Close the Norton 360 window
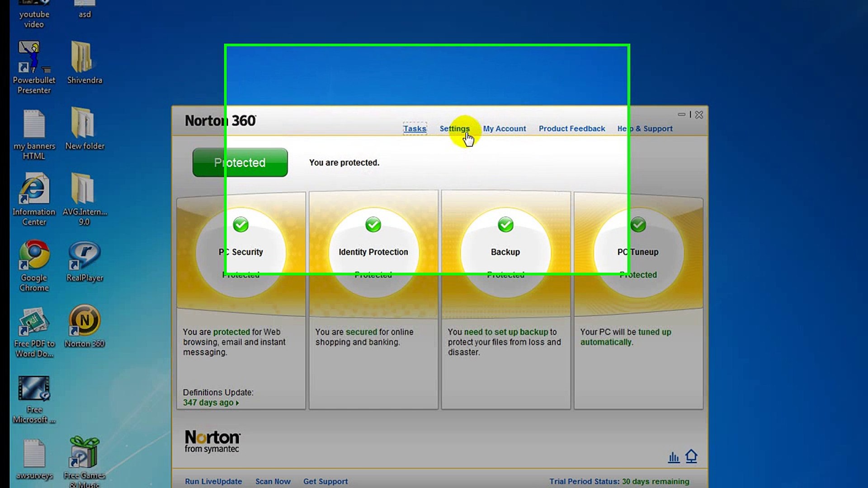Image resolution: width=868 pixels, height=488 pixels. pos(699,115)
